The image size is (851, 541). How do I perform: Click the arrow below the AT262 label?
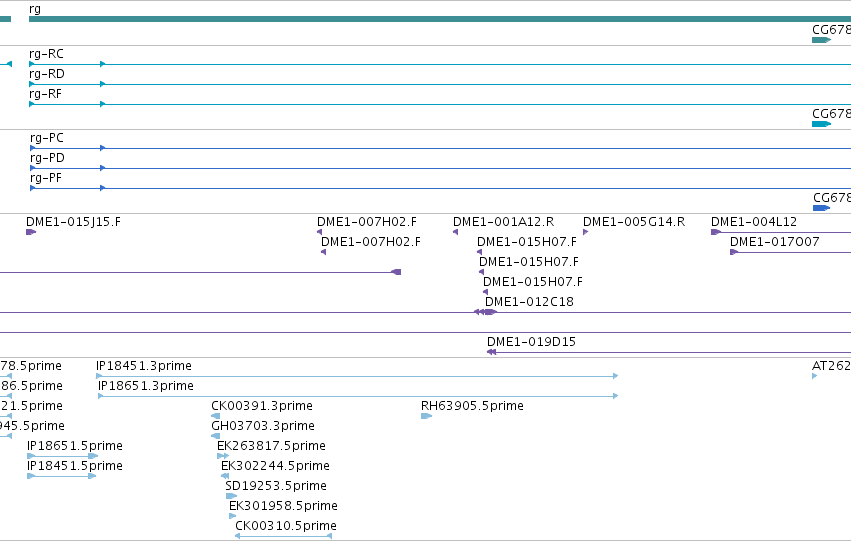pos(814,376)
